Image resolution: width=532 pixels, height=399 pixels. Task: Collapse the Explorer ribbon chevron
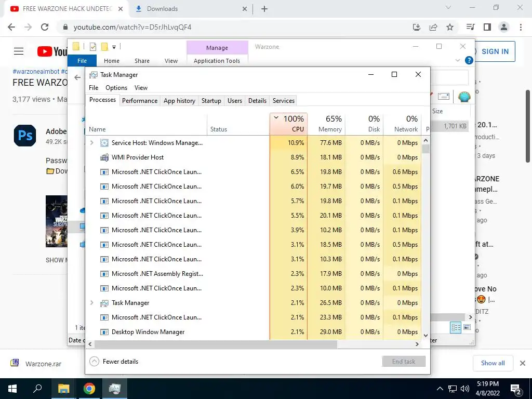[457, 60]
